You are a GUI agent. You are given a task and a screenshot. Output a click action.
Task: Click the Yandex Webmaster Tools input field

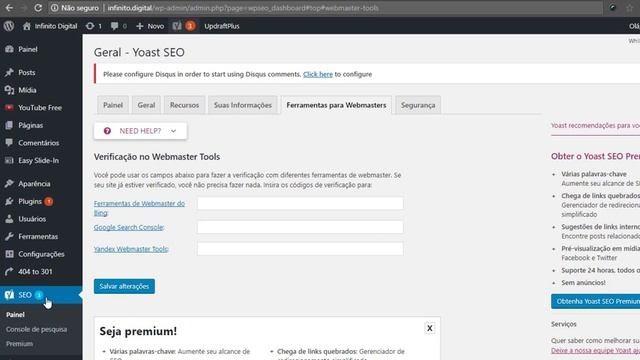point(300,249)
